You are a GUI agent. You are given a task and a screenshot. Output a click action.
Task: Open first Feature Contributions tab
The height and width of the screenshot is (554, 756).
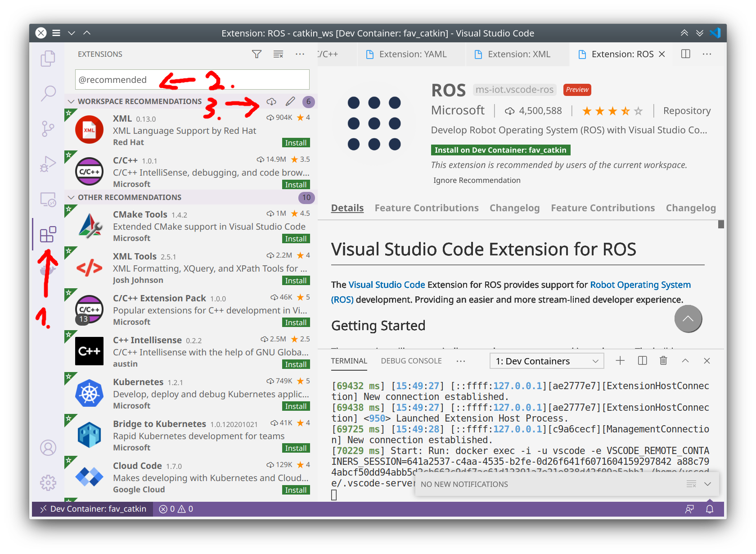427,208
